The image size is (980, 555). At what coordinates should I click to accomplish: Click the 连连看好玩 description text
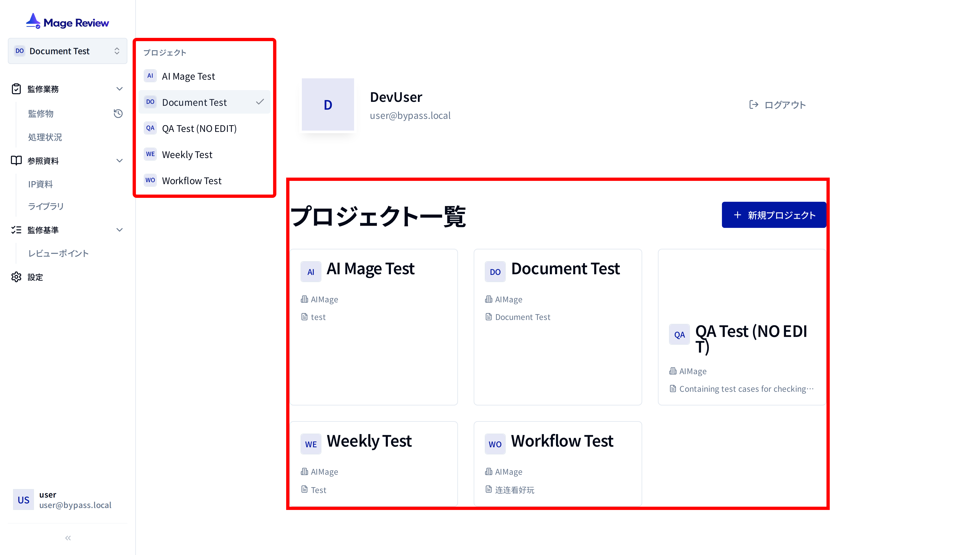click(x=514, y=490)
